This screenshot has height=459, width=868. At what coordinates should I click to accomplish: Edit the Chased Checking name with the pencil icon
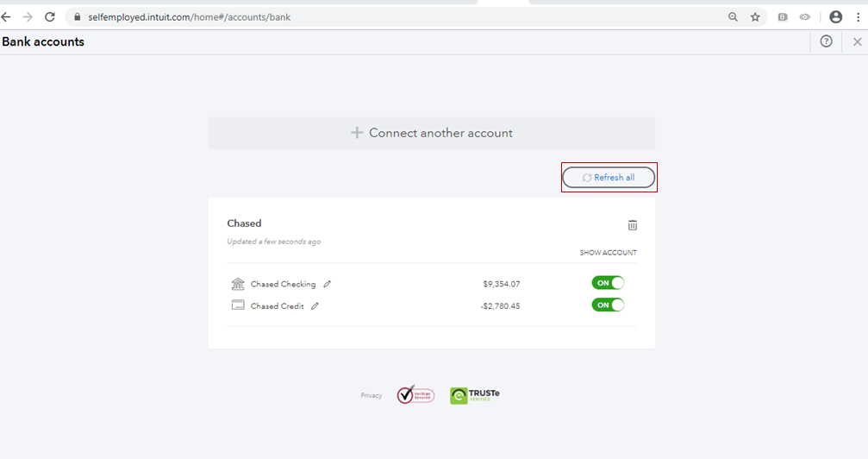pyautogui.click(x=328, y=284)
